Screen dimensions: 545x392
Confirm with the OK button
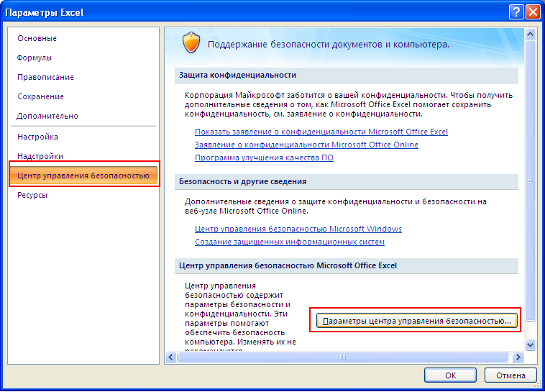(x=451, y=375)
